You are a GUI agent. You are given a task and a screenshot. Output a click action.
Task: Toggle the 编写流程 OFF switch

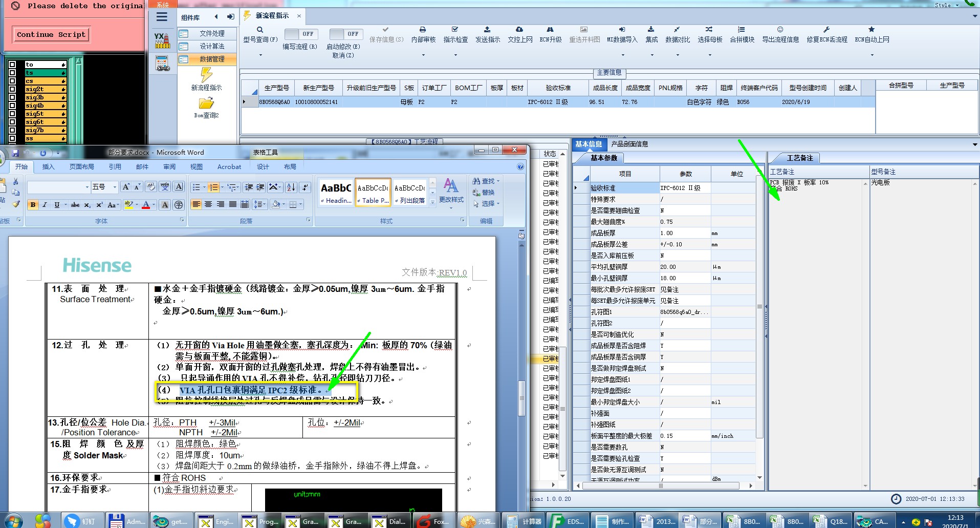pos(300,34)
